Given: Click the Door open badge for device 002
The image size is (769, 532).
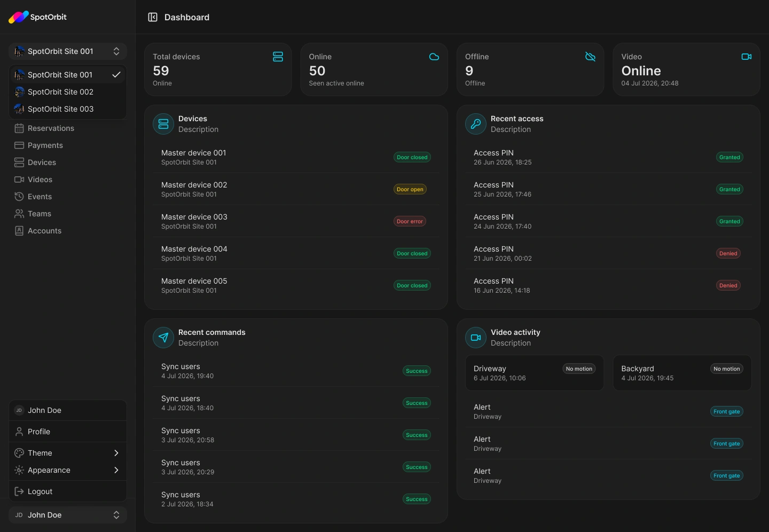Looking at the screenshot, I should point(410,189).
